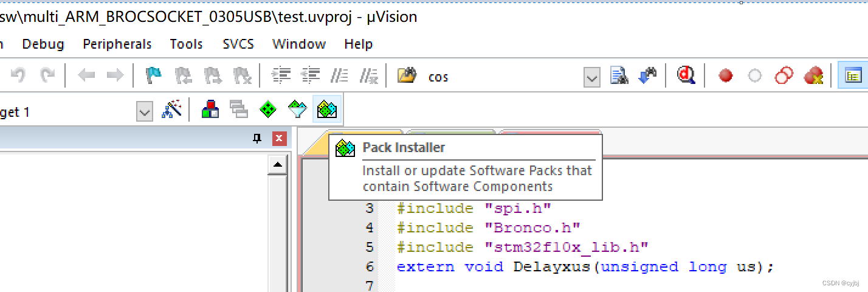The height and width of the screenshot is (292, 868).
Task: Click the Redo arrow icon
Action: pos(47,76)
